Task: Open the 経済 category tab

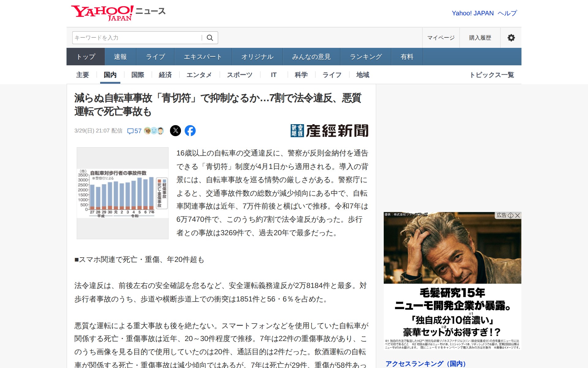Action: (165, 75)
